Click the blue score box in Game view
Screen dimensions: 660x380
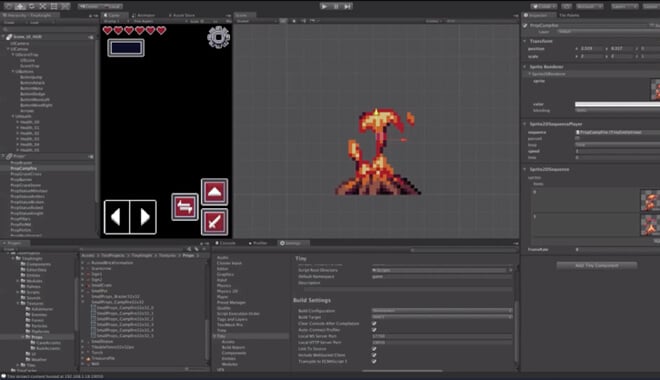tap(126, 48)
